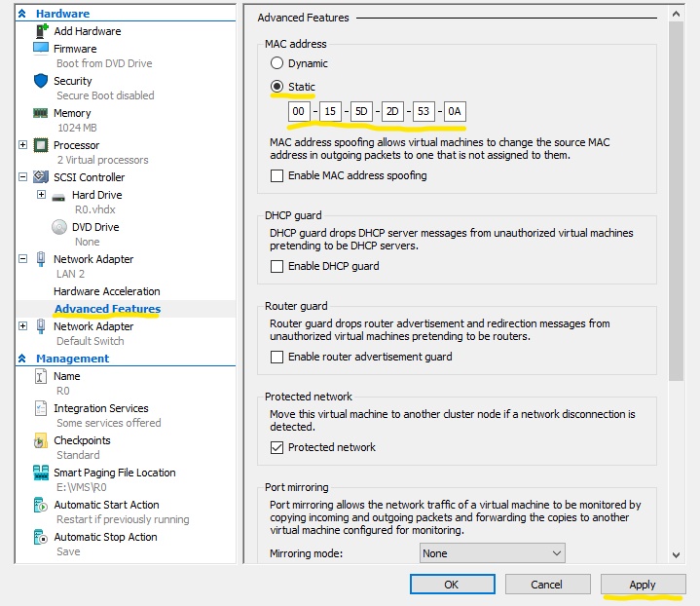Click the Memory chip icon
Image resolution: width=700 pixels, height=606 pixels.
click(x=40, y=113)
